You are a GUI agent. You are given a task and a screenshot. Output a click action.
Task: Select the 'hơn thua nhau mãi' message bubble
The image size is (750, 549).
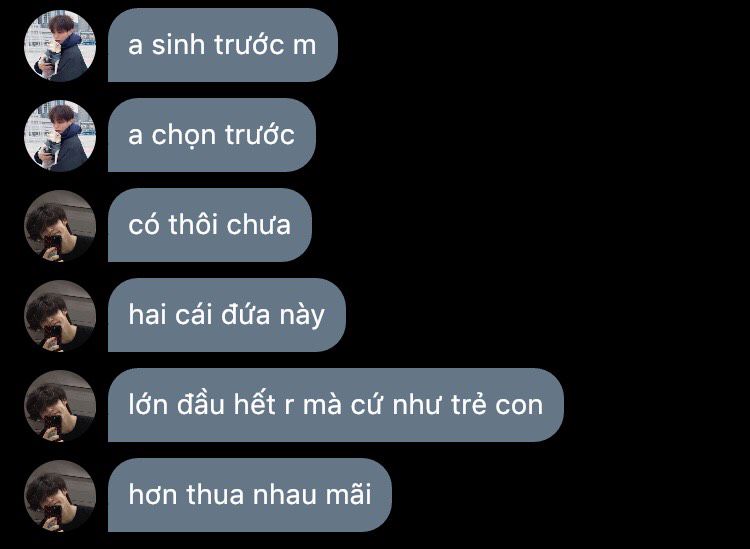[250, 494]
